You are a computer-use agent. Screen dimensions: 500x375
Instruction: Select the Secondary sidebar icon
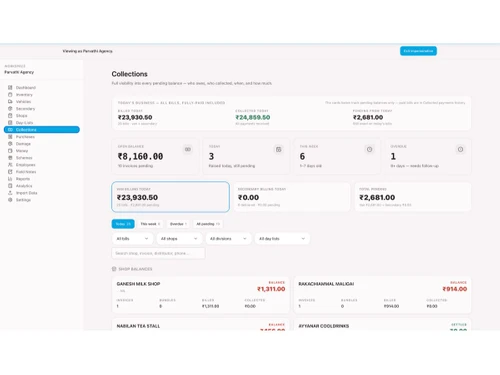[x=10, y=109]
